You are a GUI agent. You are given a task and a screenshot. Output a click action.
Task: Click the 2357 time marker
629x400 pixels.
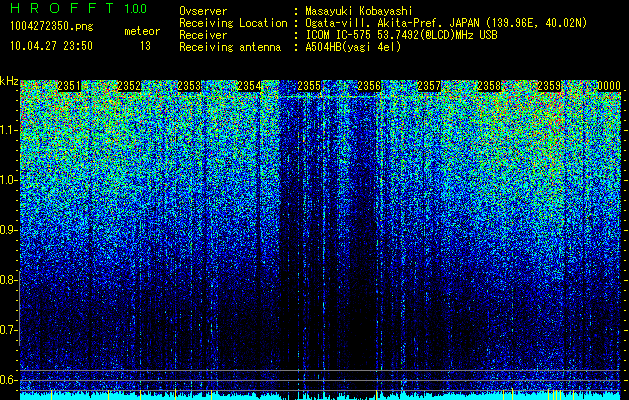coord(429,86)
